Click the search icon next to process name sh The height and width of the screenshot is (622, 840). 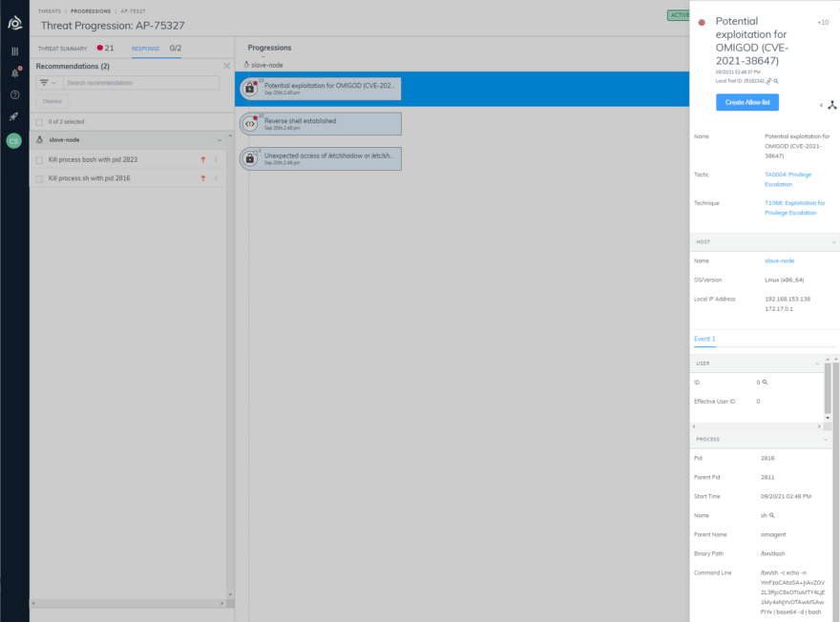772,515
